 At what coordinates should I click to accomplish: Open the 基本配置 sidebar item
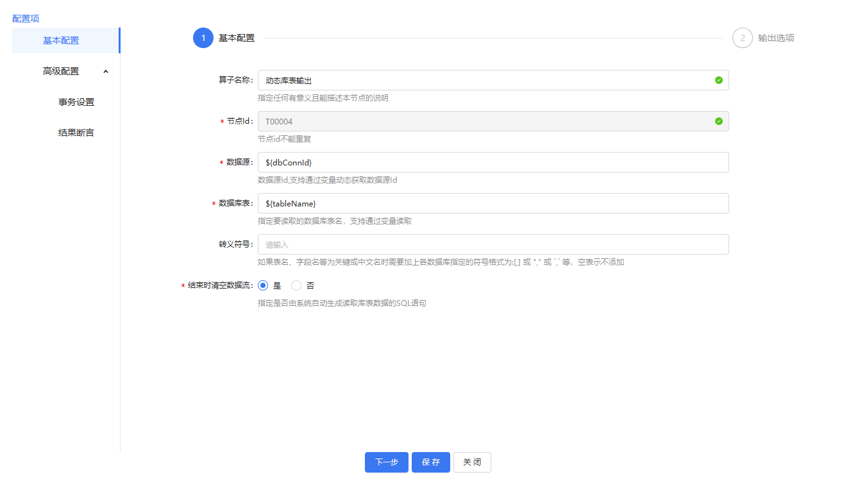tap(61, 40)
